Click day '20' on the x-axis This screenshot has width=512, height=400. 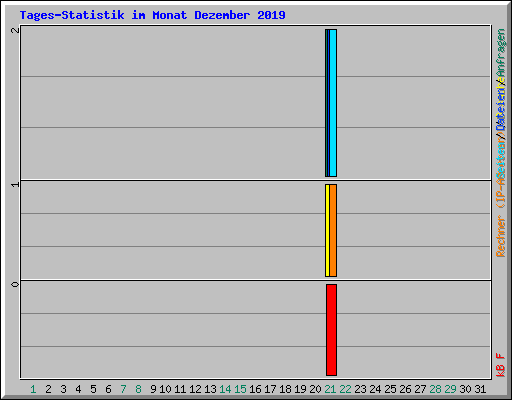pyautogui.click(x=315, y=389)
